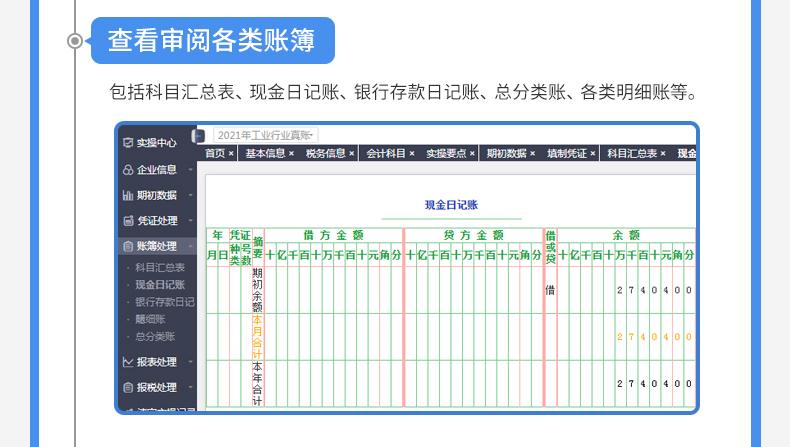Open the 报税处理 menu label
The height and width of the screenshot is (447, 790).
point(157,388)
